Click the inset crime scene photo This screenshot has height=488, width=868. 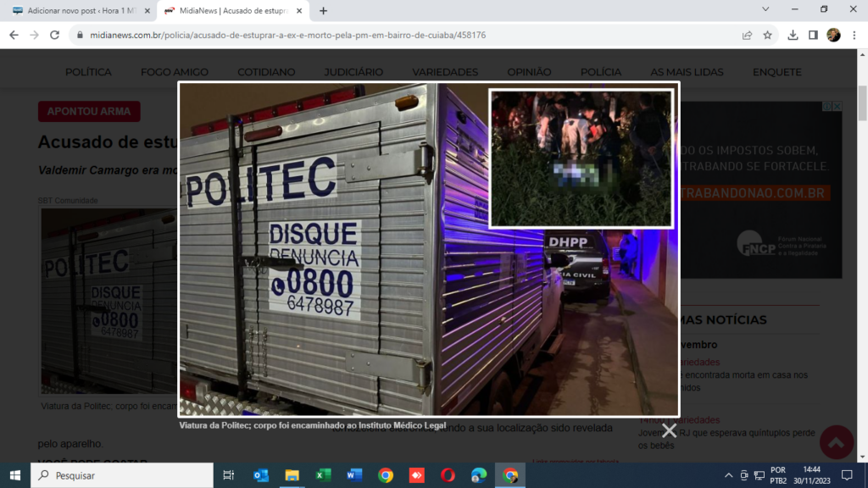[581, 158]
